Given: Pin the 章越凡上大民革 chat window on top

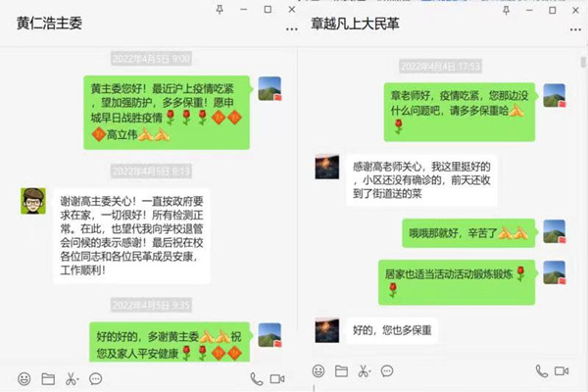Looking at the screenshot, I should coord(506,10).
